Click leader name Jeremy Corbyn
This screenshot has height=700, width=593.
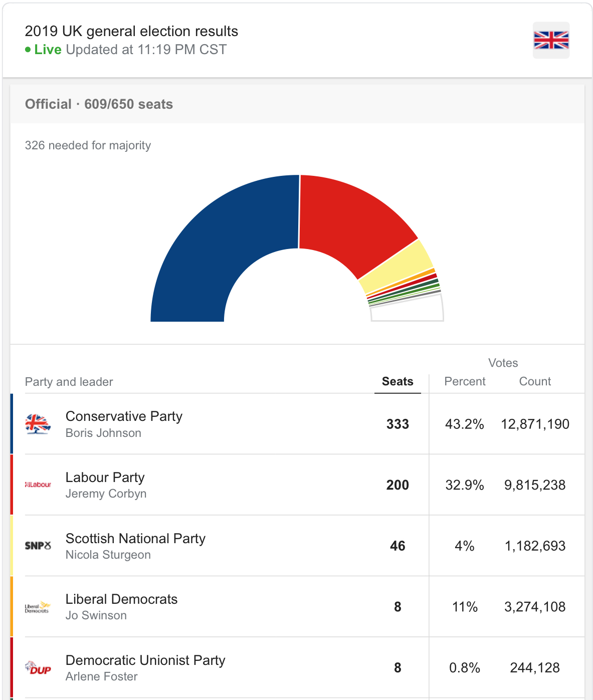point(106,494)
